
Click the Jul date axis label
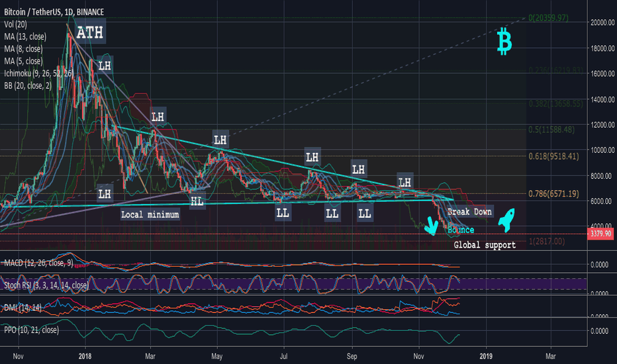pos(283,356)
